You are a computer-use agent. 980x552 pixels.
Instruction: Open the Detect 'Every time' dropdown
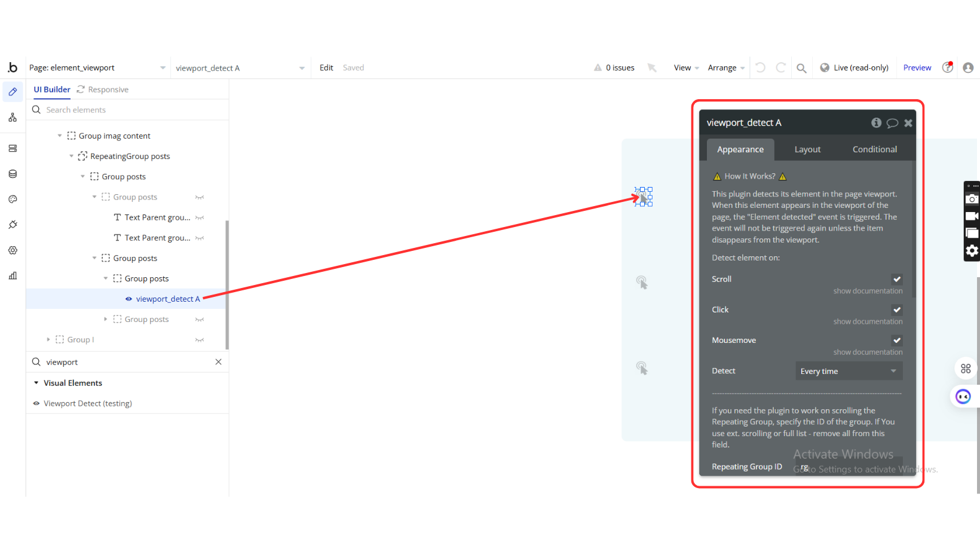click(849, 371)
